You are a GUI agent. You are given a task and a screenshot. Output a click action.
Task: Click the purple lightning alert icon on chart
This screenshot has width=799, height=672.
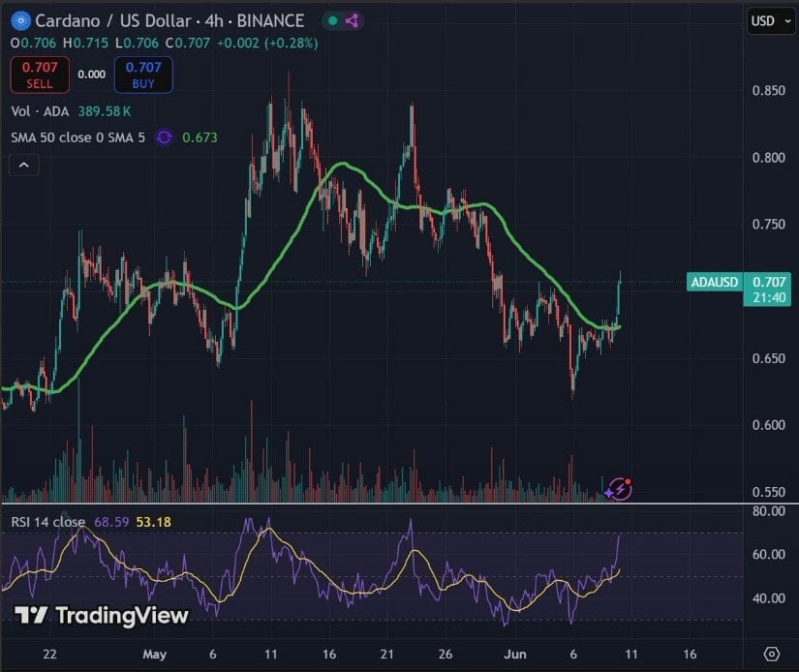click(620, 489)
